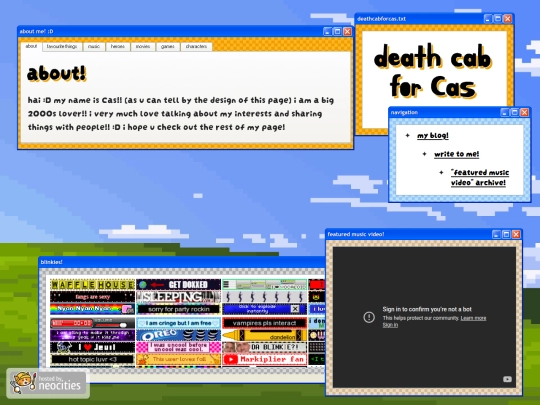Click the "navigation" window title
Screen dimensions: 540x405
pyautogui.click(x=404, y=112)
